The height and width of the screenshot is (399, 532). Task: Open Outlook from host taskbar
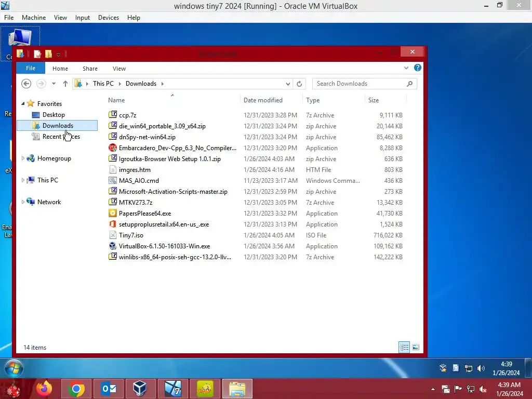(x=109, y=389)
